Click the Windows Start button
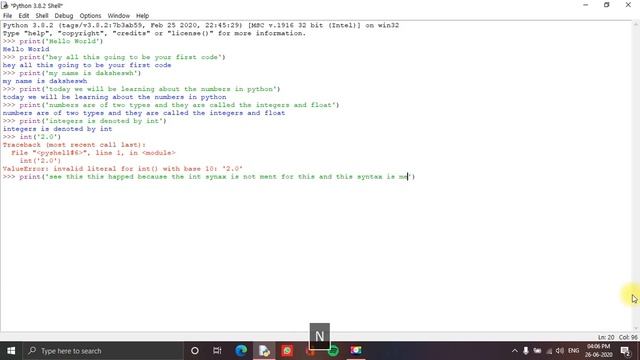Screen dimensions: 640x360 11,351
